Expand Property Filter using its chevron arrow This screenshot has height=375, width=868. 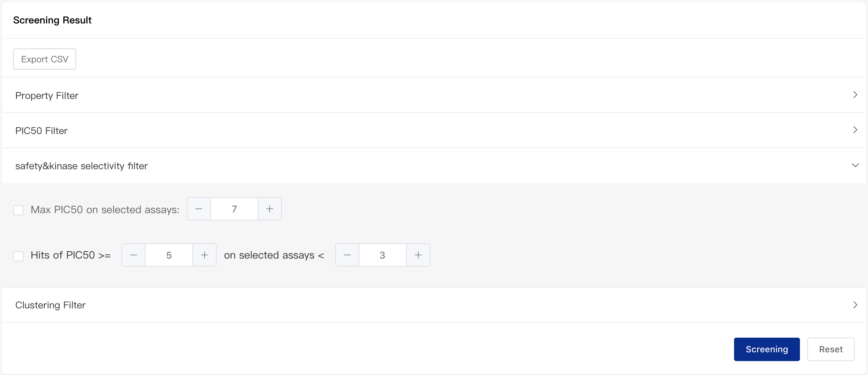coord(855,95)
